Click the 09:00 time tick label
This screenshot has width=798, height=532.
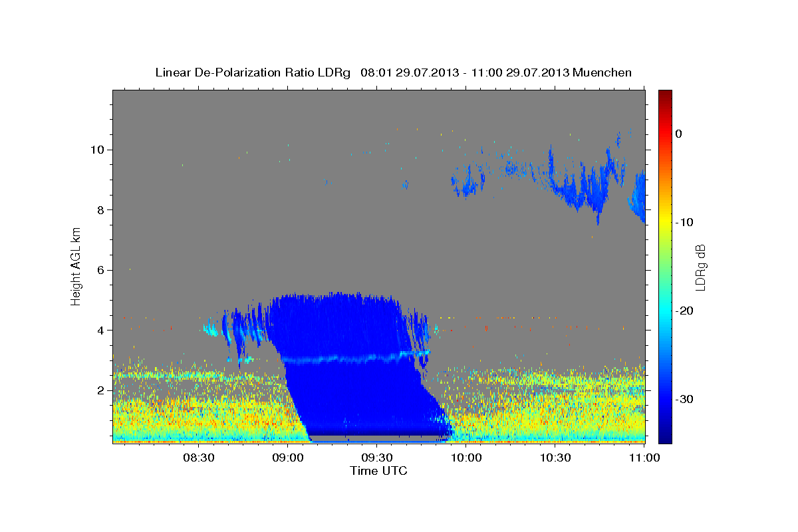click(x=288, y=458)
